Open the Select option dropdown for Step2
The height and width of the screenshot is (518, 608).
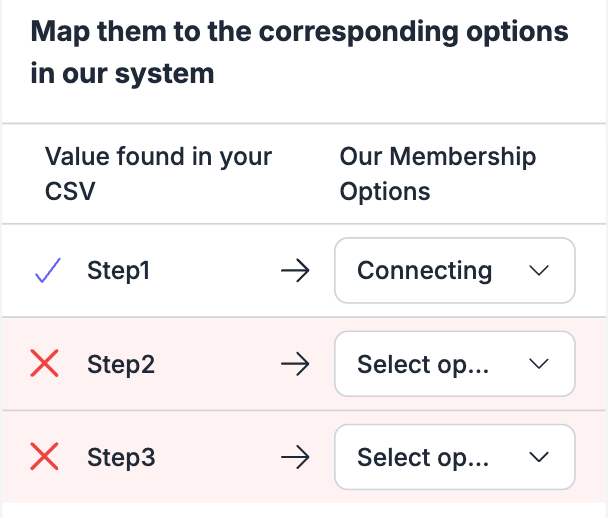click(x=455, y=364)
